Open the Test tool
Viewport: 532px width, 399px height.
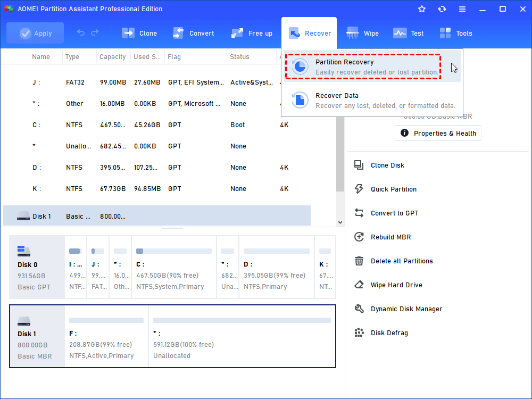[x=408, y=33]
